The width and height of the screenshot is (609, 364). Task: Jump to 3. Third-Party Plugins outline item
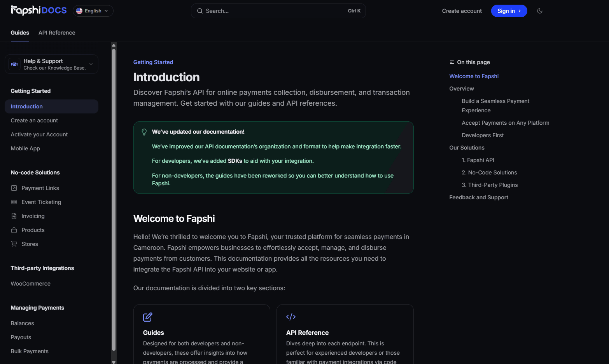(x=490, y=185)
